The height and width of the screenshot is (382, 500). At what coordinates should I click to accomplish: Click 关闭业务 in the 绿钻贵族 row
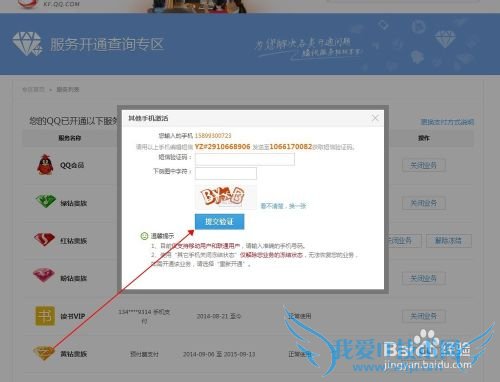tap(423, 203)
